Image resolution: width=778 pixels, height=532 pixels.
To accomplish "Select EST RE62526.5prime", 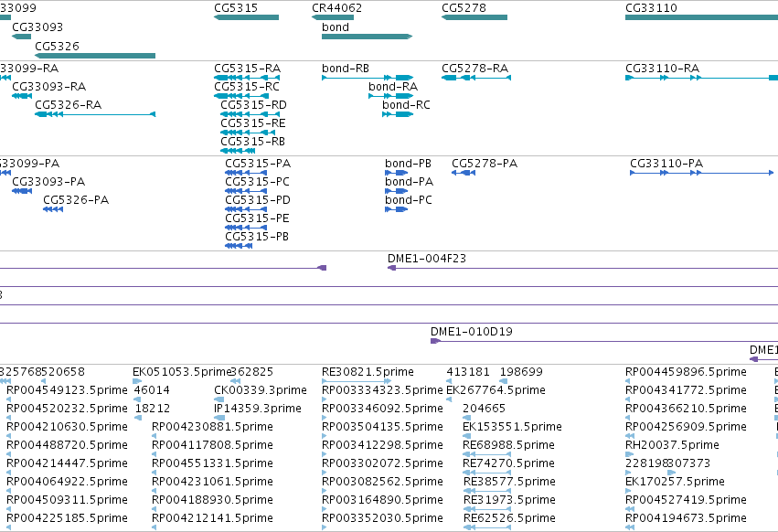I will coord(509,518).
